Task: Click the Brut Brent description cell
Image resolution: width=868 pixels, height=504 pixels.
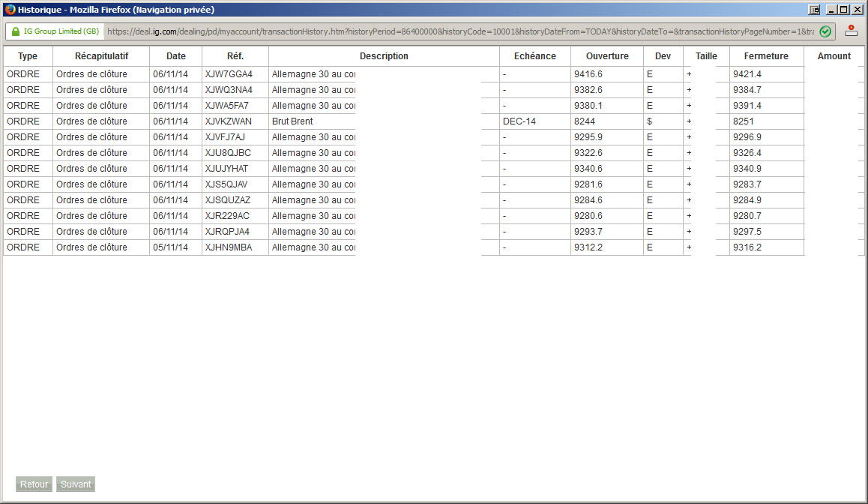Action: click(292, 121)
